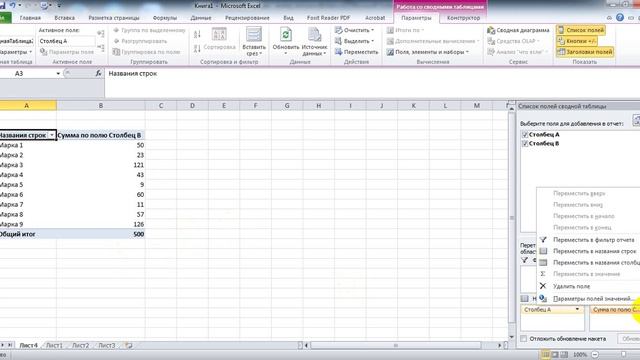Click the Сводная диаграмма icon
Viewport: 640px width, 360px height.
point(491,30)
